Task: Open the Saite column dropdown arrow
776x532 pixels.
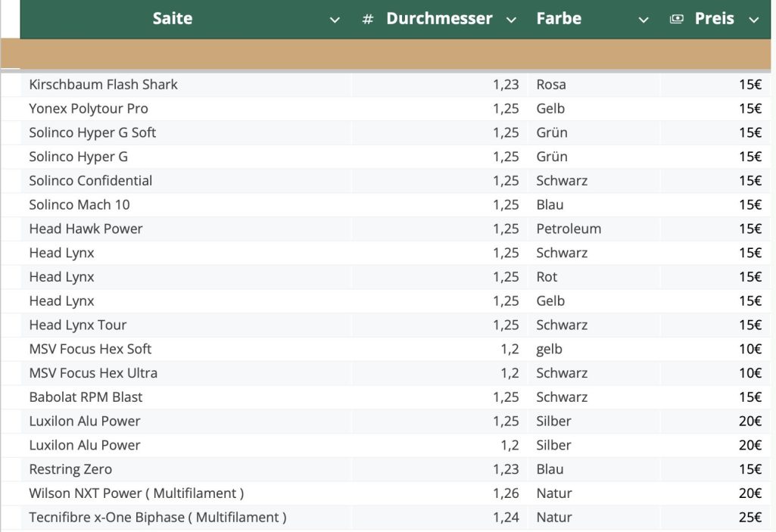Action: click(x=335, y=20)
